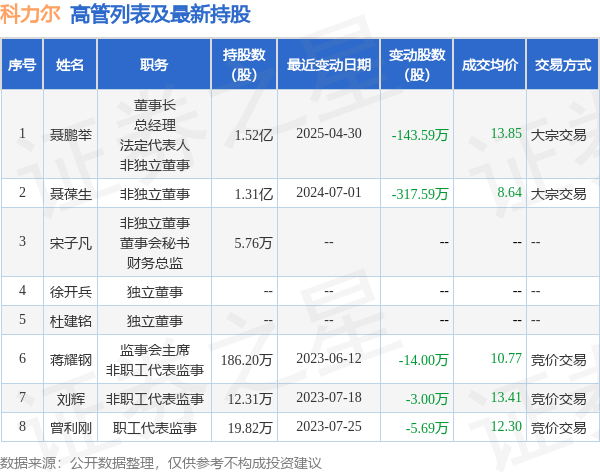Click the -3.00万 change value
600x472 pixels.
(x=427, y=399)
